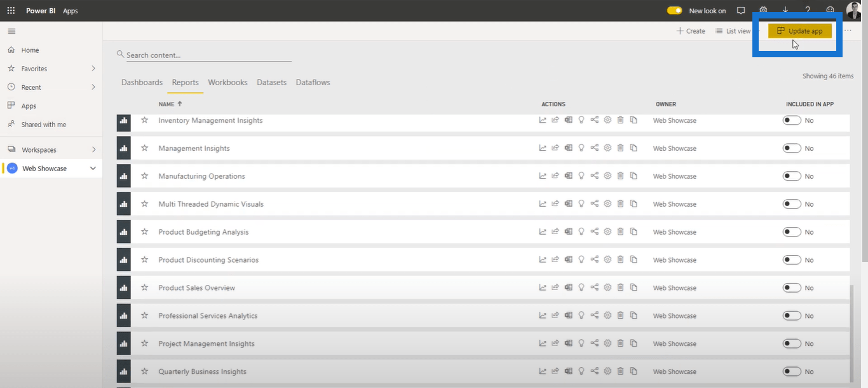Expand the Workspaces flyout chevron
Viewport: 868px width, 388px height.
93,150
